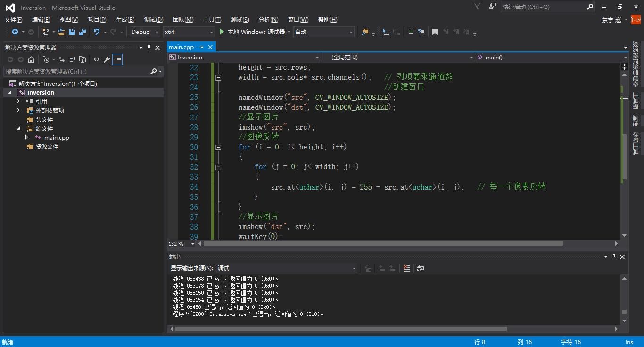Click the Open File folder icon
Viewport: 644px width, 347px height.
(x=62, y=32)
